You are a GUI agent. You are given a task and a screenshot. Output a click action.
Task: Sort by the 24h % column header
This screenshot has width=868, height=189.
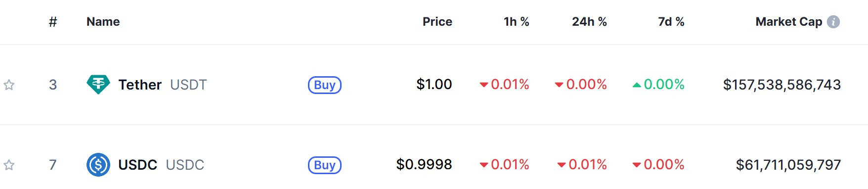click(x=589, y=22)
